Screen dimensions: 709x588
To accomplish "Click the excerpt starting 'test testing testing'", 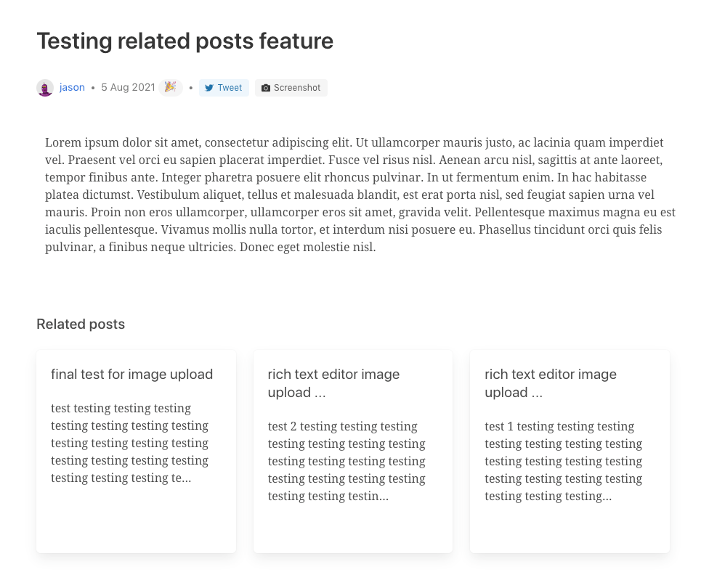I will [x=129, y=443].
